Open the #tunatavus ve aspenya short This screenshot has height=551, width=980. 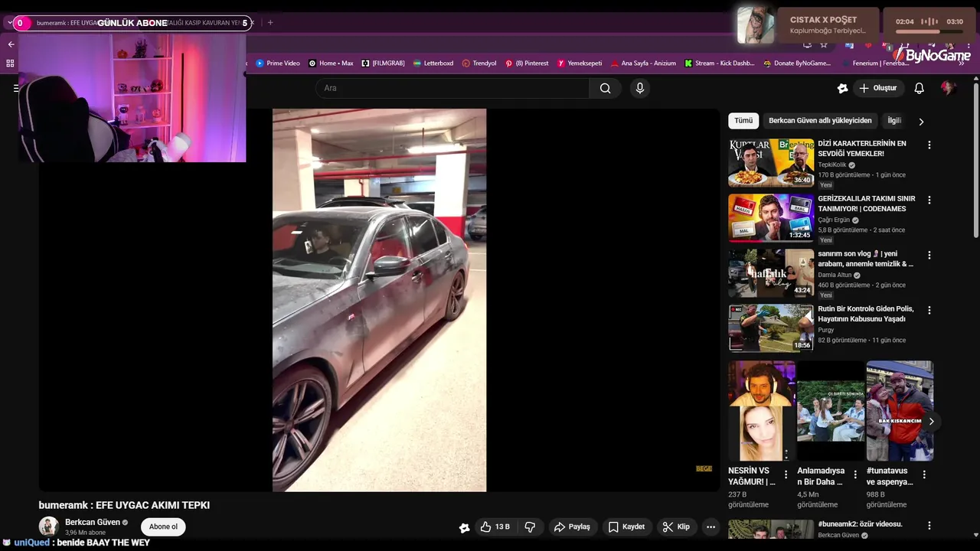pos(900,411)
